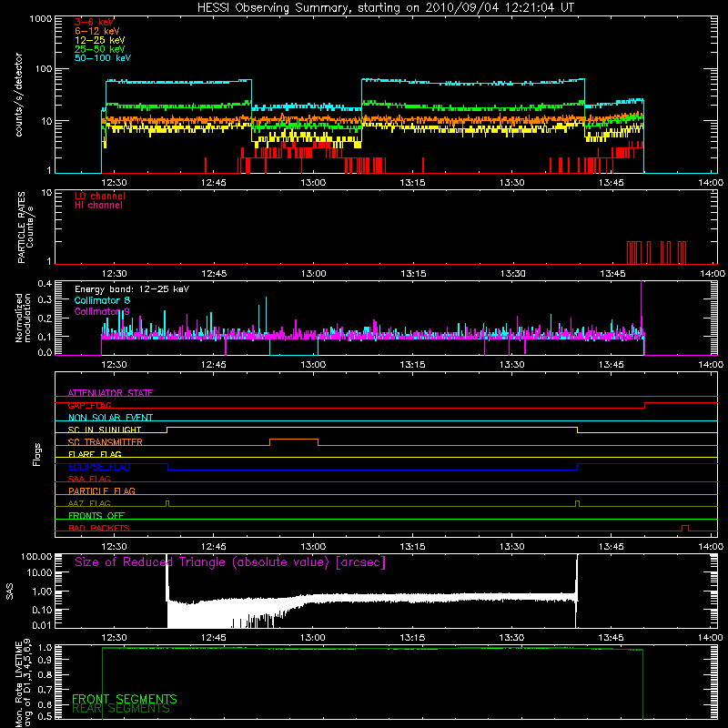Click the HESSI Observing Summary title text
This screenshot has height=728, width=728.
[386, 8]
